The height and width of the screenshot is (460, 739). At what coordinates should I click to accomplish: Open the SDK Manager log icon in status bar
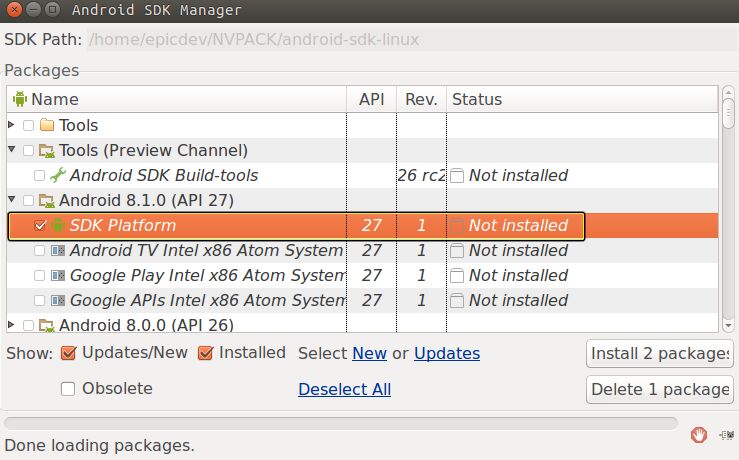point(726,435)
